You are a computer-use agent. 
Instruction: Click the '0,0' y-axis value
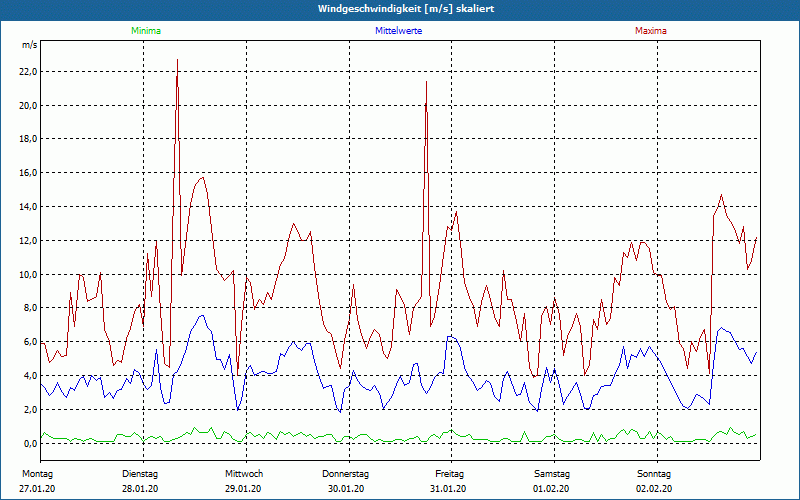pyautogui.click(x=30, y=443)
